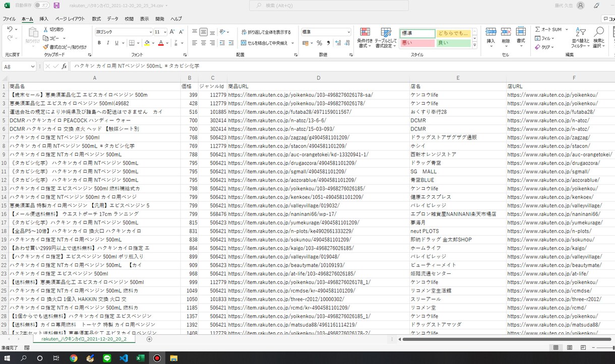Open the number format dropdown 標準
The height and width of the screenshot is (364, 615).
(348, 32)
